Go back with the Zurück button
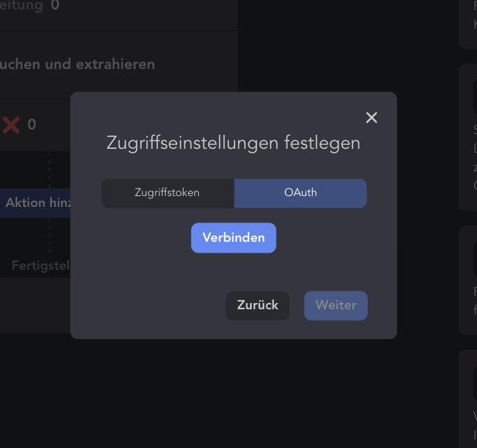Viewport: 477px width, 448px height. (258, 305)
